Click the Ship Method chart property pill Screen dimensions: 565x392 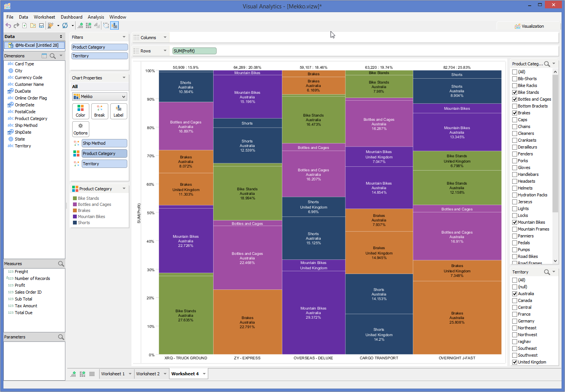pyautogui.click(x=104, y=143)
